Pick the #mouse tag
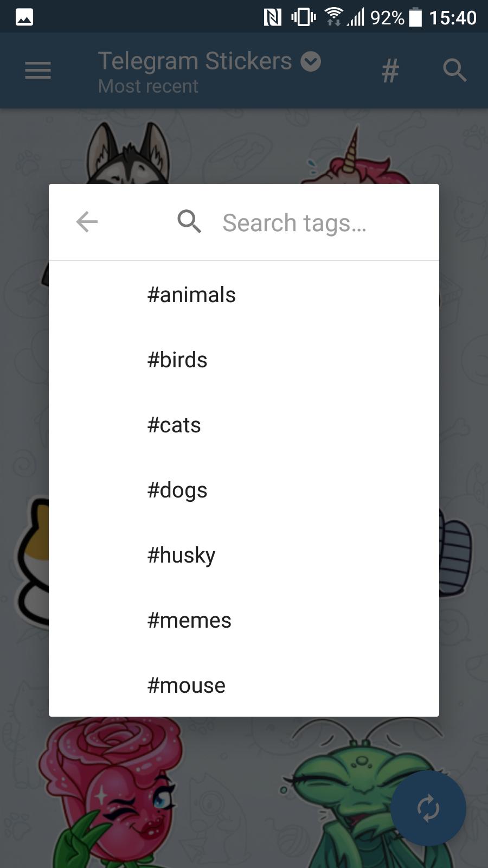The height and width of the screenshot is (868, 488). click(244, 685)
